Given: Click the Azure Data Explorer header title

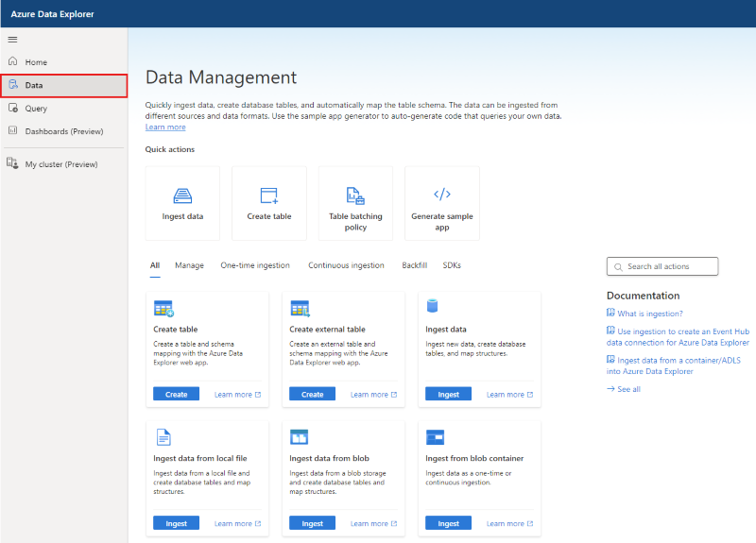Looking at the screenshot, I should (x=53, y=14).
